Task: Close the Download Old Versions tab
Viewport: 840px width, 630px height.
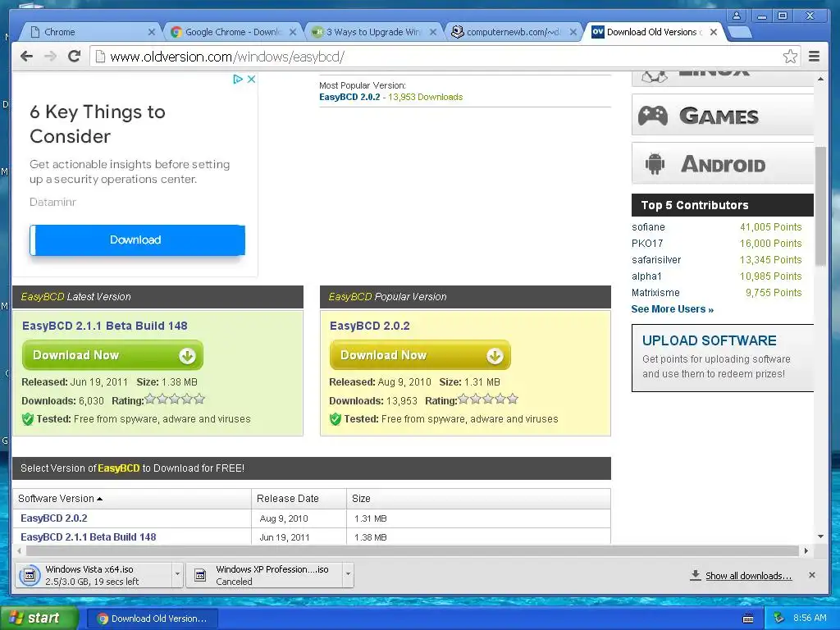Action: tap(714, 32)
